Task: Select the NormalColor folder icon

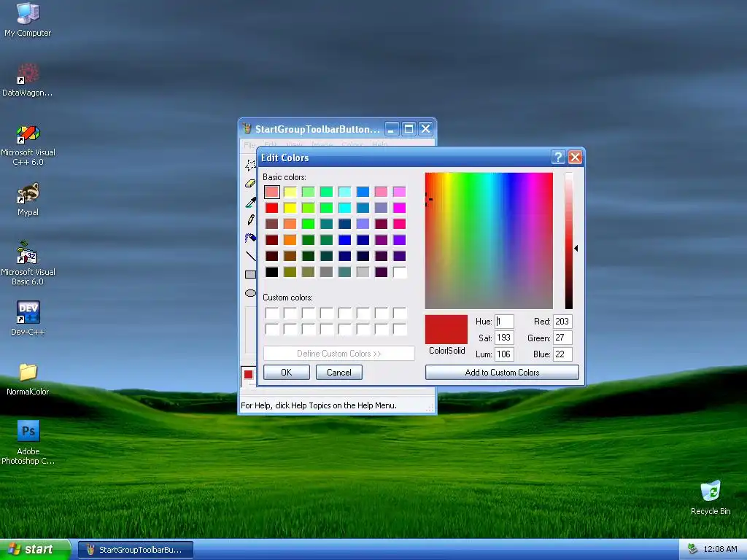Action: tap(28, 379)
